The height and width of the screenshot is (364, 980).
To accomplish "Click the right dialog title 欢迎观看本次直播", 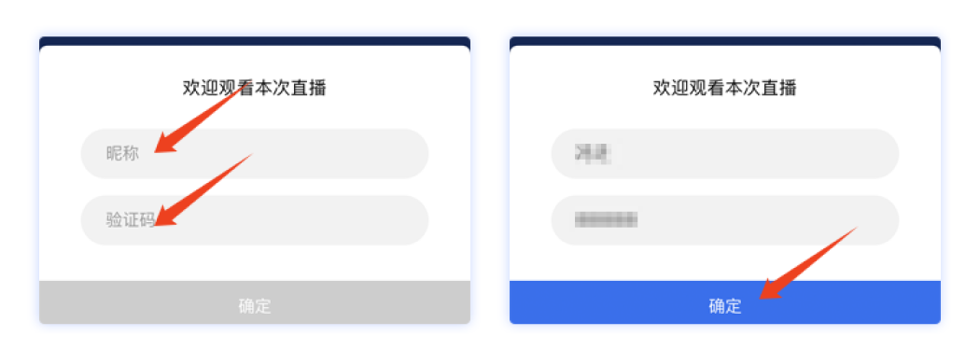I will (725, 88).
